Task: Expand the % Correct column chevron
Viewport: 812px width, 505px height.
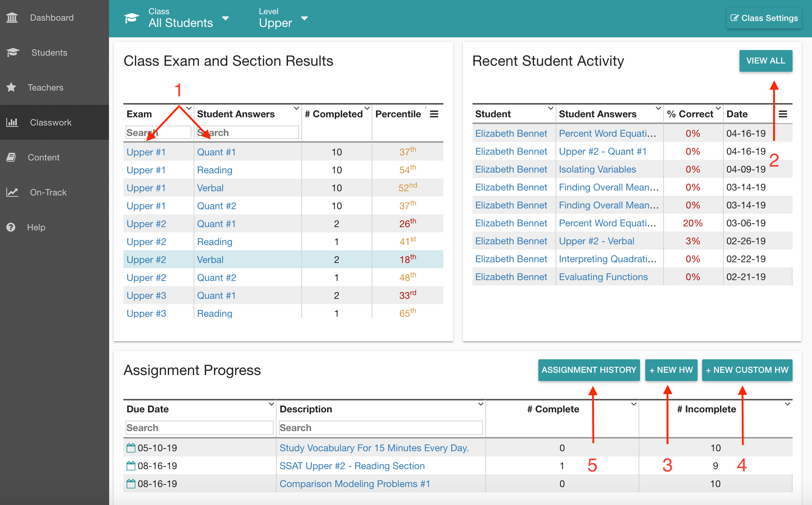Action: pyautogui.click(x=718, y=108)
